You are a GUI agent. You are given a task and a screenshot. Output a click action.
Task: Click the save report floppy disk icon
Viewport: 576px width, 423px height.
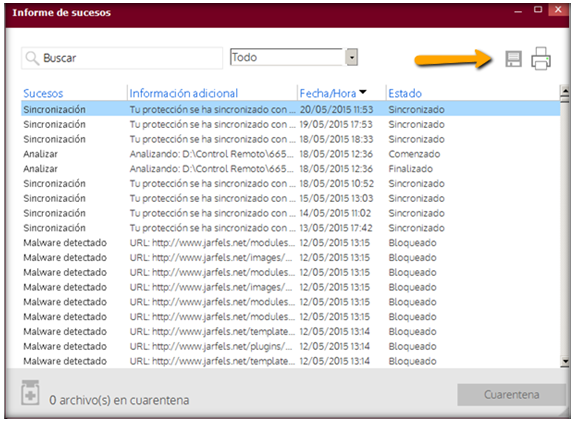pyautogui.click(x=513, y=59)
